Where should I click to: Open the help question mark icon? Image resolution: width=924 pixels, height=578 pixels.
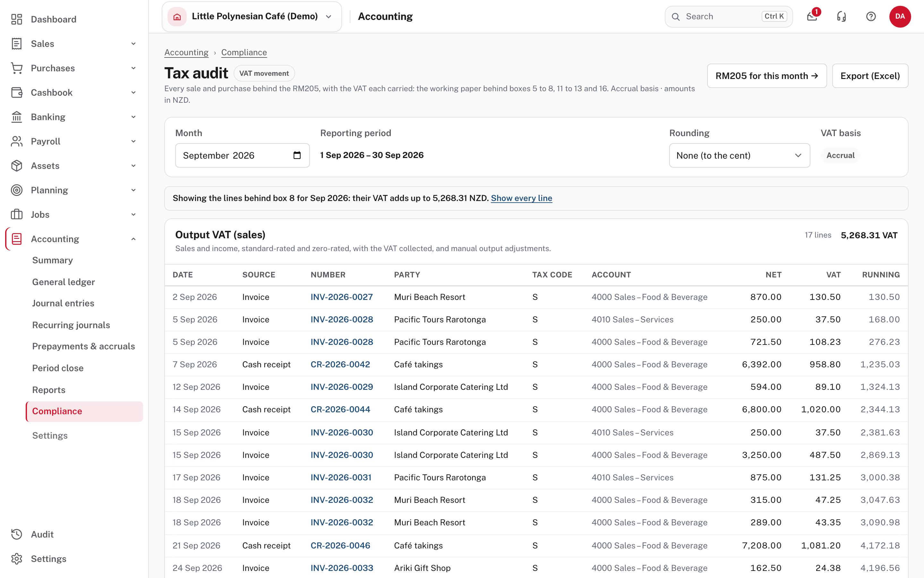click(871, 16)
